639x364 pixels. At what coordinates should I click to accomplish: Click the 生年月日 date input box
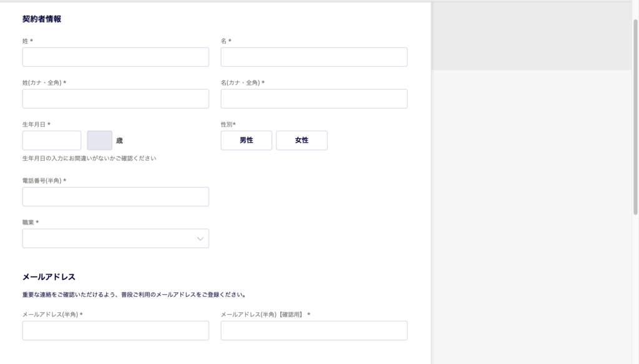(x=52, y=140)
